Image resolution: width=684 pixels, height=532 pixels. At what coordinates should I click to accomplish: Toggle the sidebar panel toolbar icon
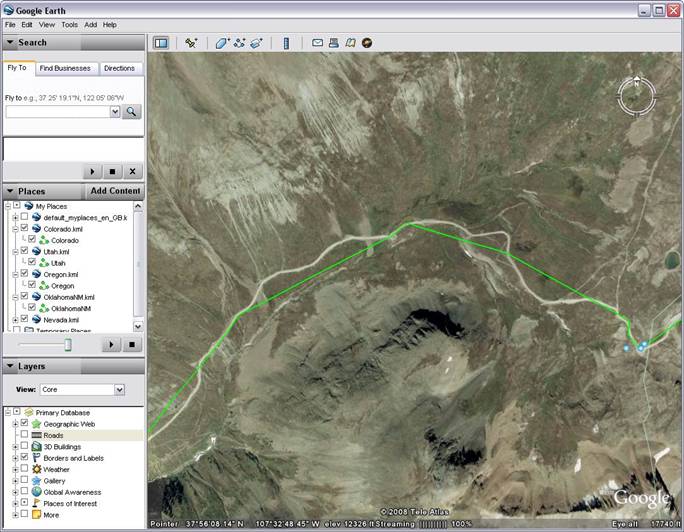[x=161, y=43]
